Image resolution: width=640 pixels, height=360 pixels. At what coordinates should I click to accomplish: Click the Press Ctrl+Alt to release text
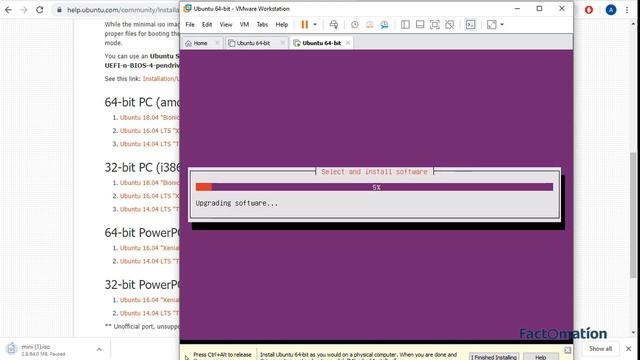click(x=222, y=355)
